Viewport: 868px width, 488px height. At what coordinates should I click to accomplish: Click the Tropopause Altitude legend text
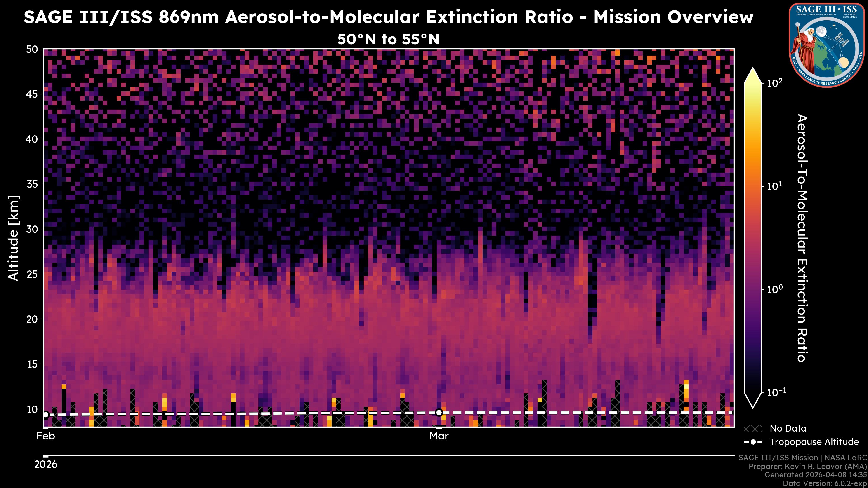point(814,442)
